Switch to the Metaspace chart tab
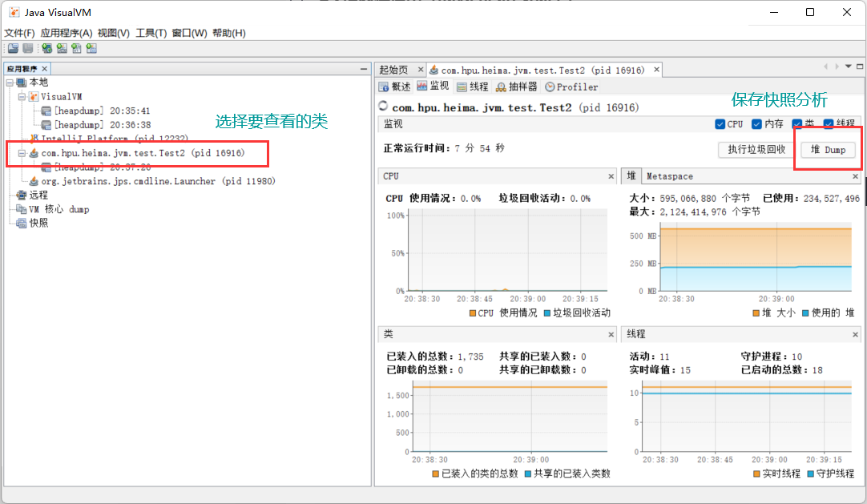Screen dimensions: 867x504 [670, 176]
